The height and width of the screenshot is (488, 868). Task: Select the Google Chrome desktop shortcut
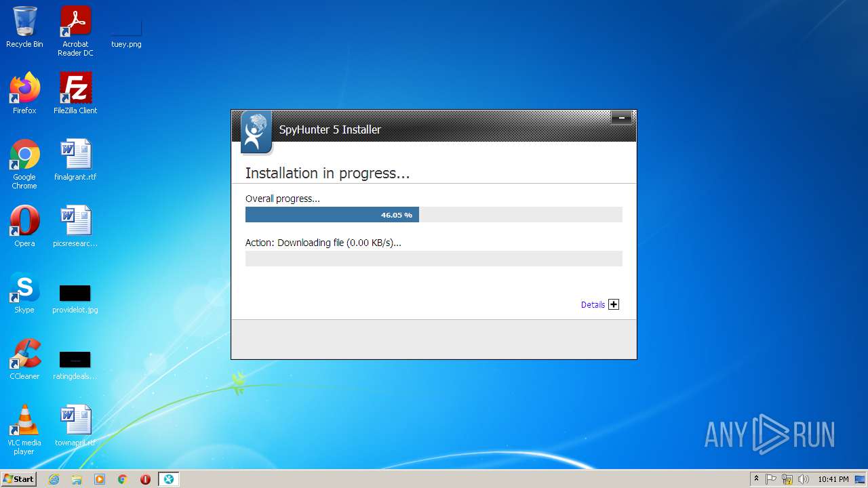pos(24,164)
